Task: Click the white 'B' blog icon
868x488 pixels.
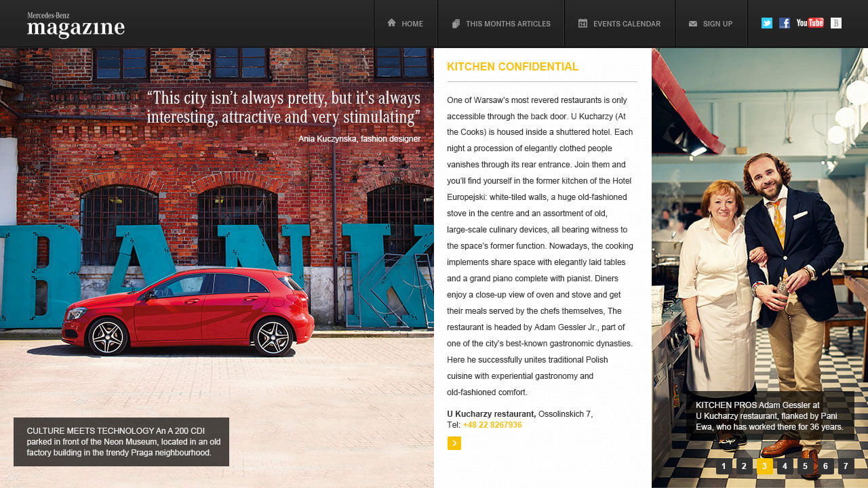Action: [x=836, y=23]
